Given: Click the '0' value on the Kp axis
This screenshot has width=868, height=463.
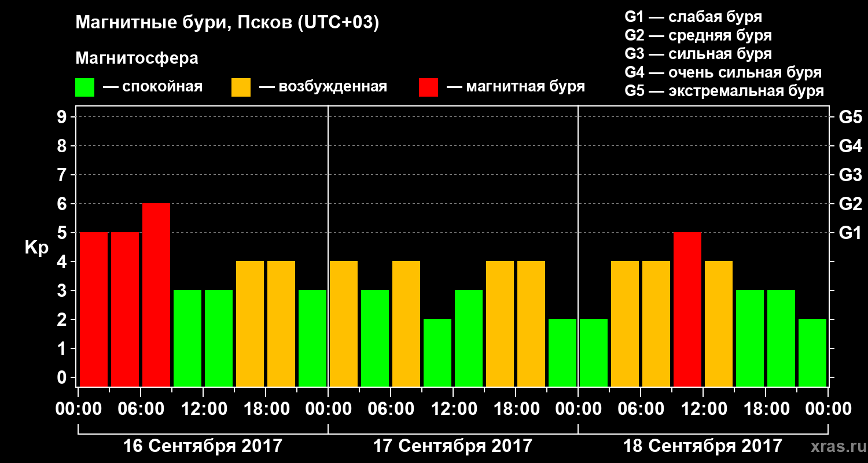Looking at the screenshot, I should [x=63, y=378].
